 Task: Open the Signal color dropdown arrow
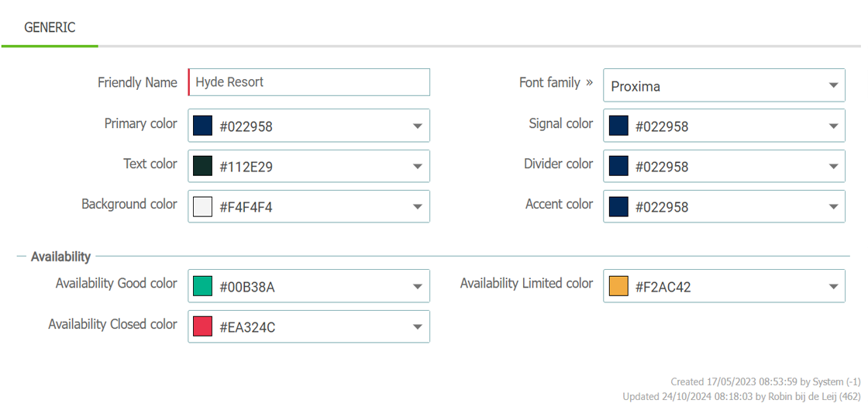click(833, 126)
